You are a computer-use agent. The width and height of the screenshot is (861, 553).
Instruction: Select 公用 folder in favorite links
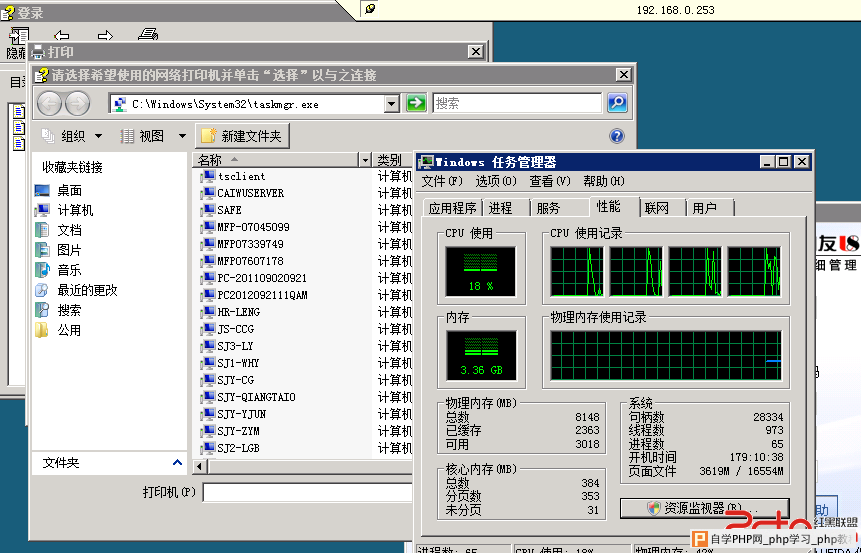(58, 330)
